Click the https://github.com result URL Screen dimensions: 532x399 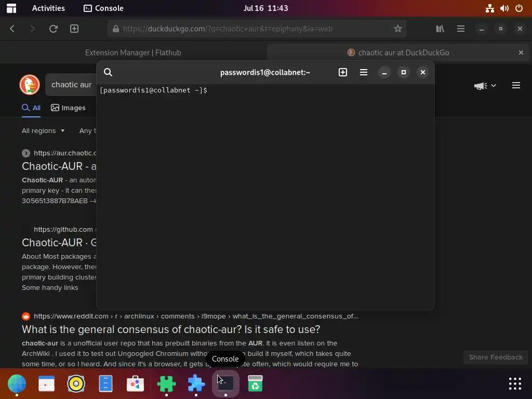(x=63, y=229)
